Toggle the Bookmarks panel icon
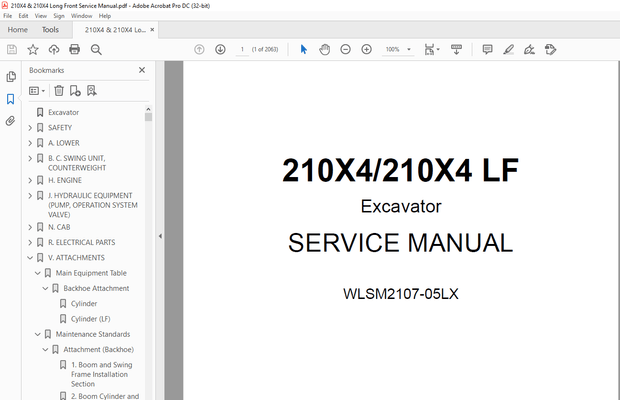The image size is (620, 400). point(11,99)
